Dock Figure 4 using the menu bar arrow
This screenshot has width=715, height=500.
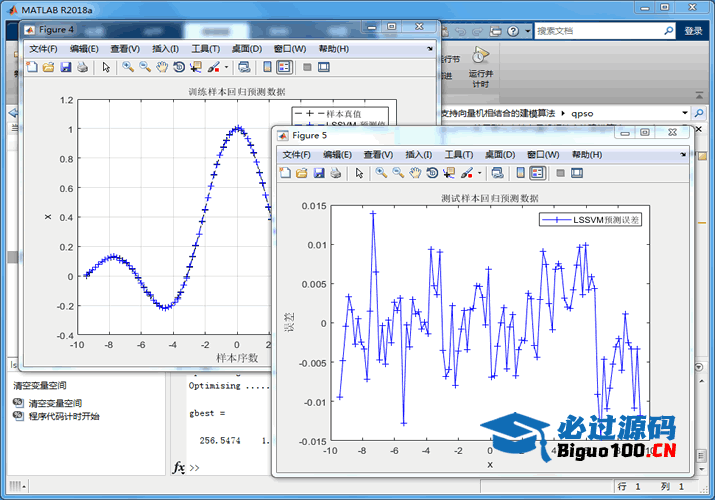pos(430,49)
